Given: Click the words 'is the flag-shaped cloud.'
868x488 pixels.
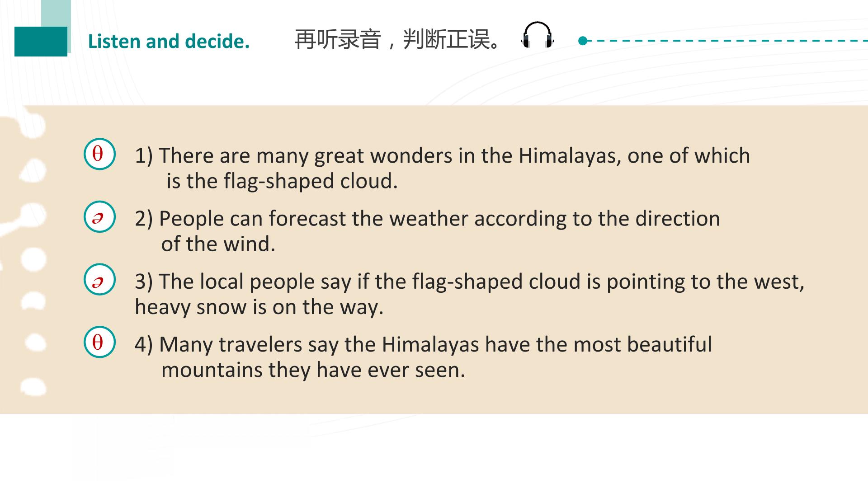Looking at the screenshot, I should [x=282, y=181].
